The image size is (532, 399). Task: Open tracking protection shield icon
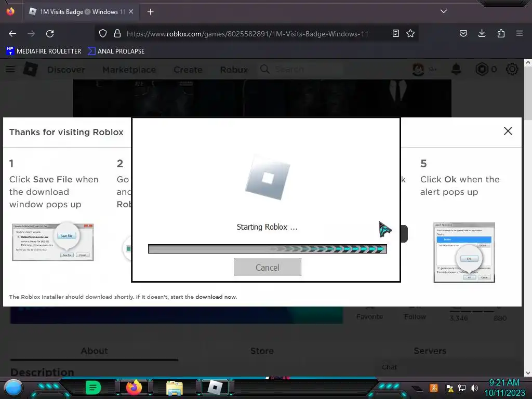tap(103, 34)
